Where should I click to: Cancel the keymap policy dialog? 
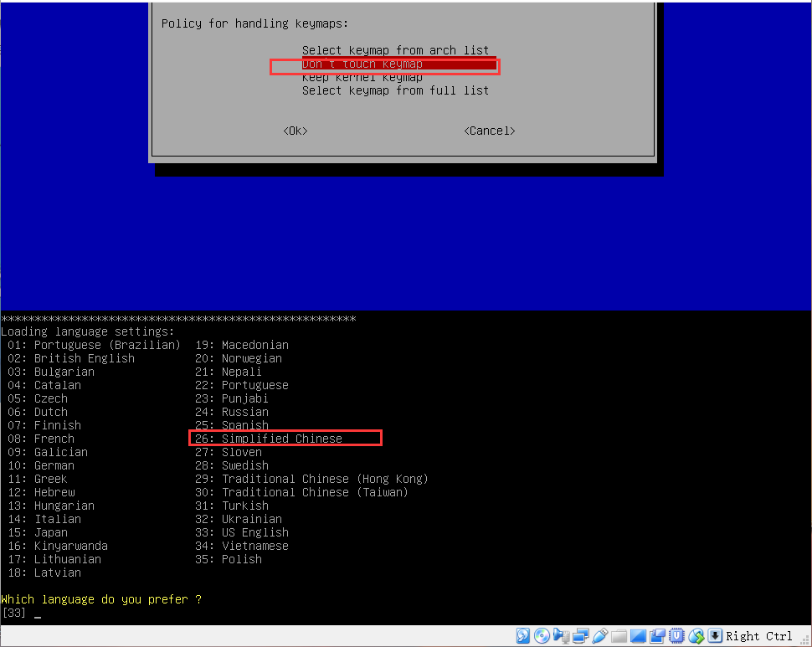coord(490,131)
